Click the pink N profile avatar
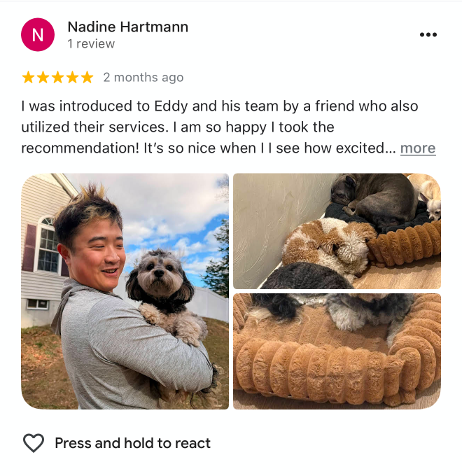This screenshot has height=476, width=462. (x=38, y=34)
